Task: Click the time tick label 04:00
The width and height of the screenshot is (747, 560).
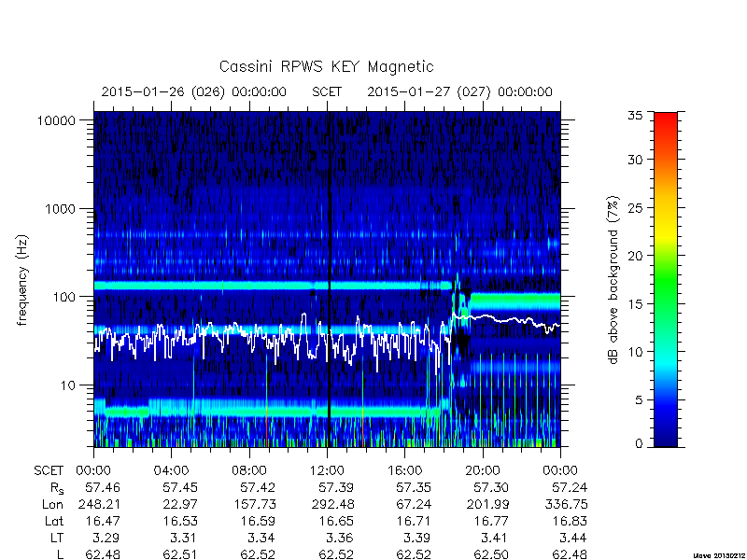Action: (x=171, y=471)
